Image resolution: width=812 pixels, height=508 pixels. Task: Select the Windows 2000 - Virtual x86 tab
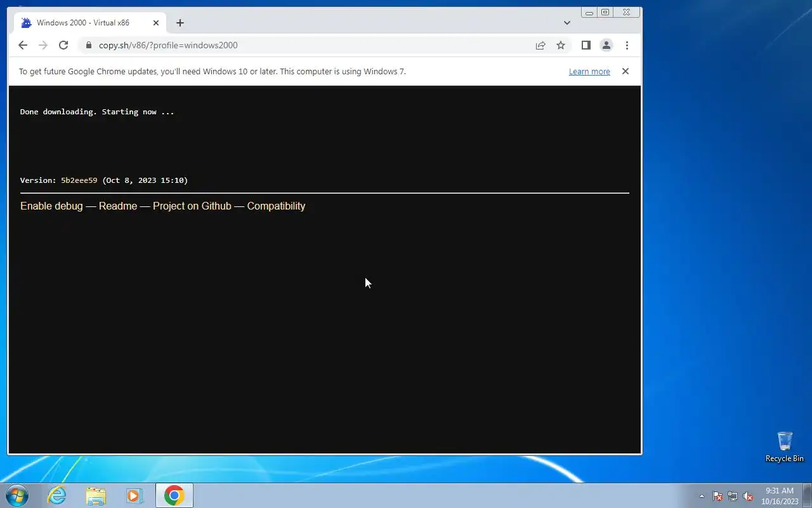point(91,23)
